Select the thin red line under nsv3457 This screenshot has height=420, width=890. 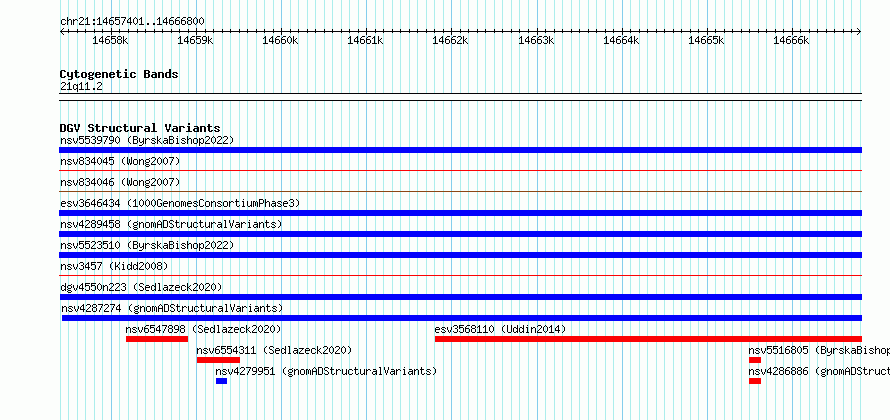pos(460,275)
